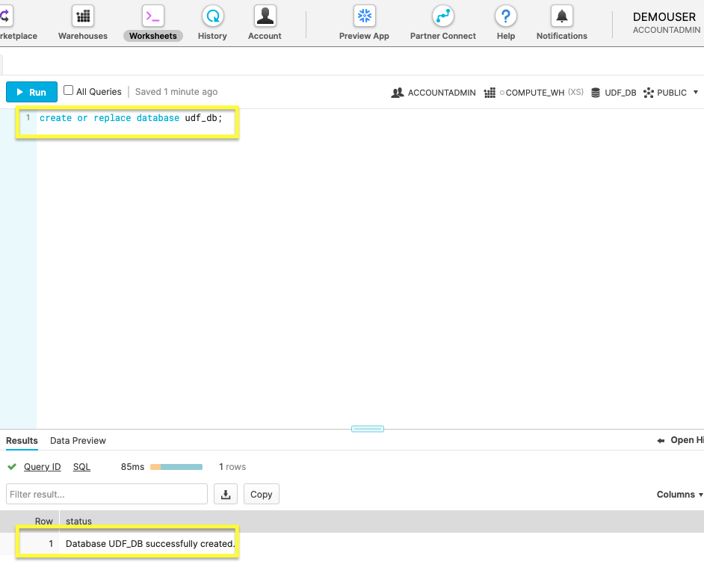The height and width of the screenshot is (588, 704).
Task: Open the Help question mark icon
Action: [x=506, y=16]
